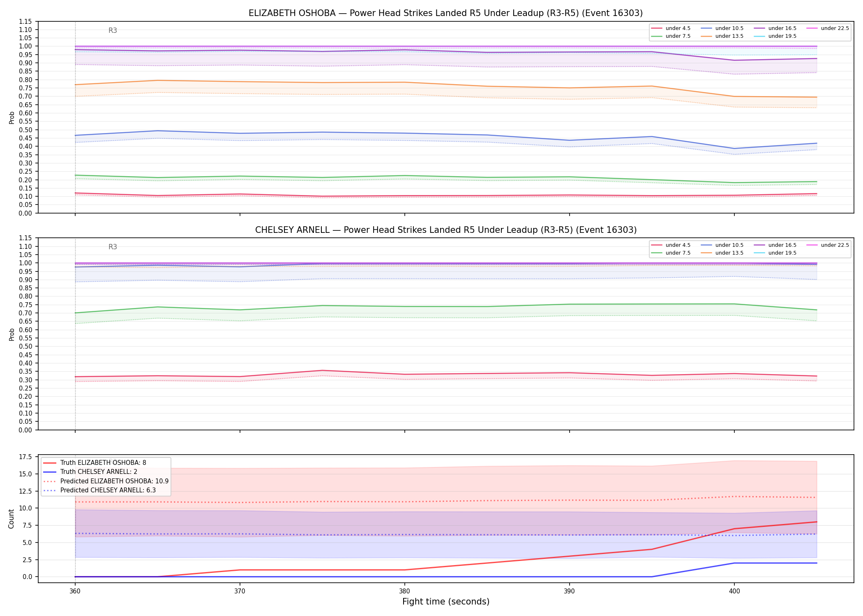
Task: Click the 17.5 tick on Count axis
Action: coord(26,457)
